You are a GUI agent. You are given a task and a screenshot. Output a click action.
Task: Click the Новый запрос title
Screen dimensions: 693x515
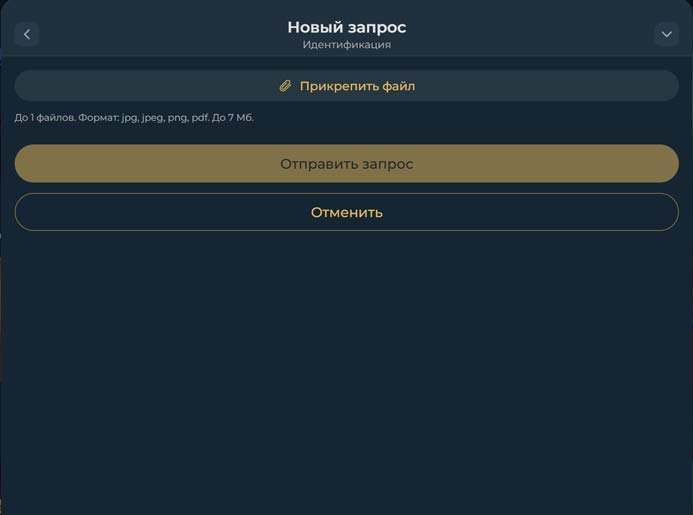pyautogui.click(x=346, y=27)
